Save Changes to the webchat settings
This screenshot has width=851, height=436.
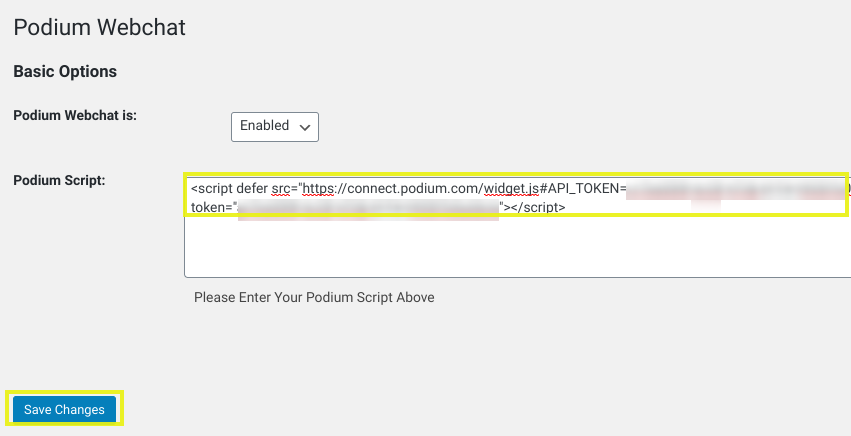click(x=64, y=409)
